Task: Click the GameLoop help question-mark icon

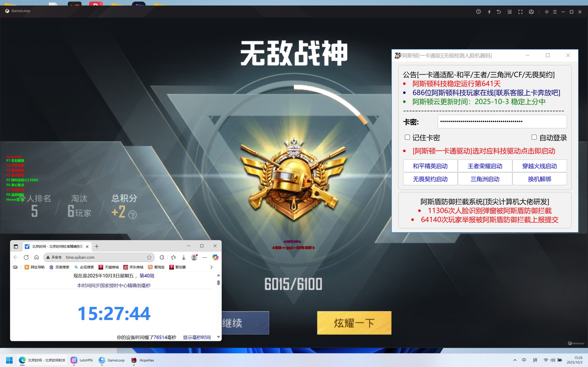Action: coord(478,12)
